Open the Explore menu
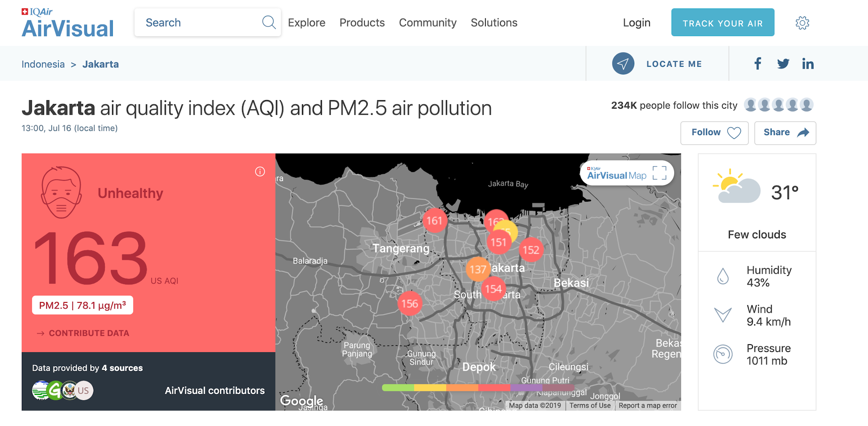 306,23
